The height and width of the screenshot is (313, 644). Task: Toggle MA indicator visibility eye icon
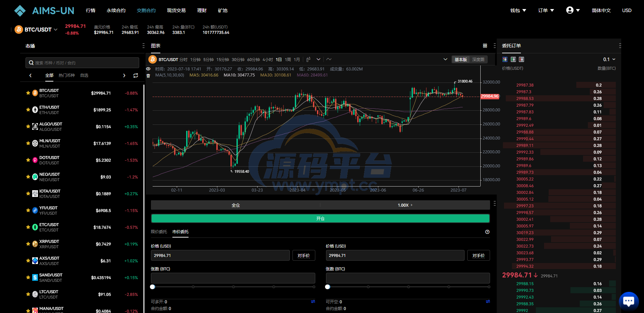(148, 69)
